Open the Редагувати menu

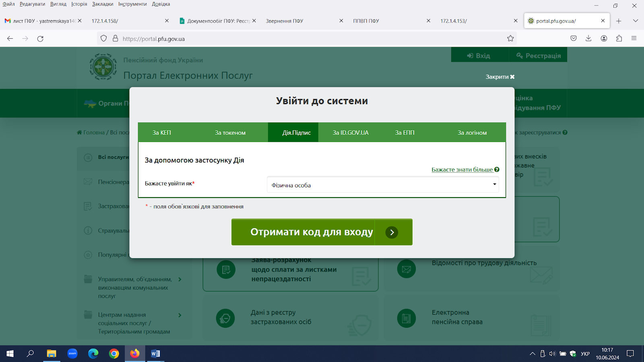click(x=32, y=4)
